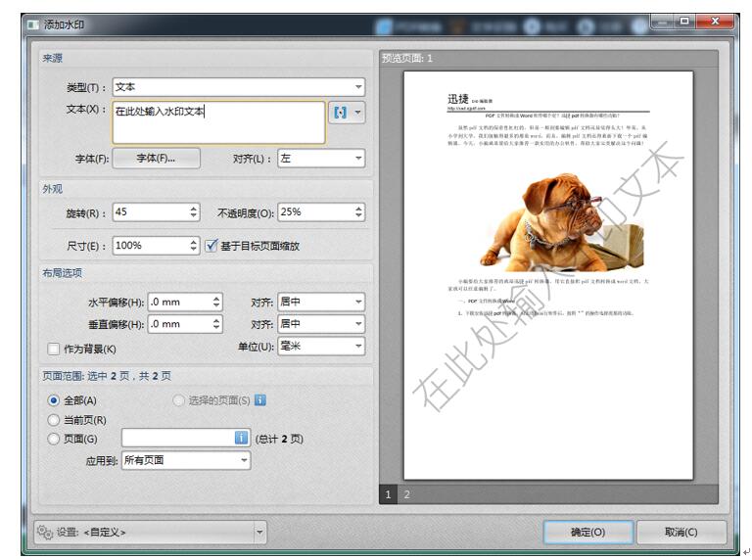Switch to preview page tab 2
Screen dimensions: 752x560
pyautogui.click(x=406, y=494)
